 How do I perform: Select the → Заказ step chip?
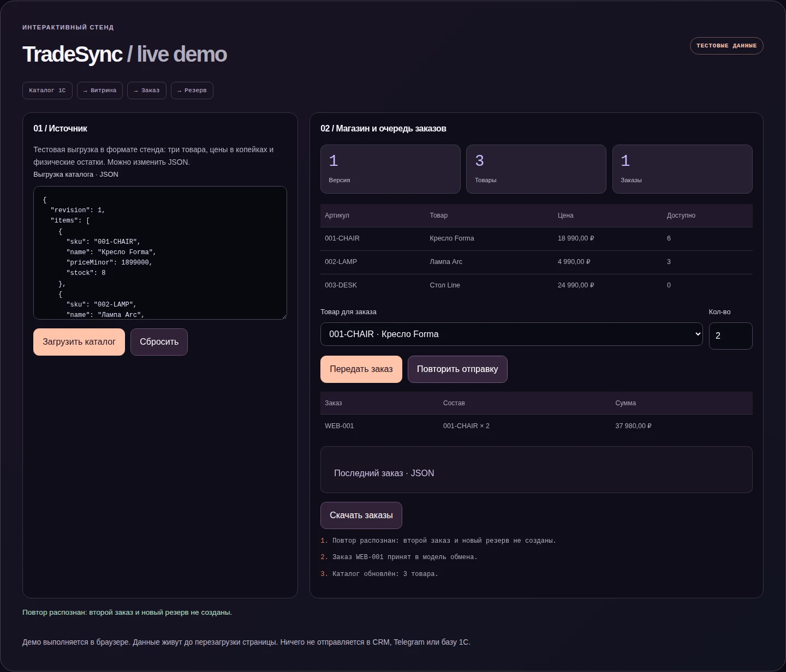click(147, 91)
